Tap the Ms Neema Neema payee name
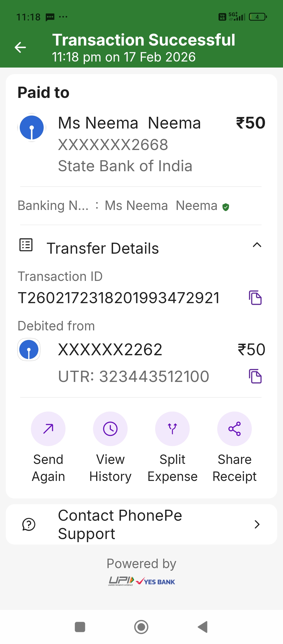This screenshot has height=644, width=283. point(129,123)
